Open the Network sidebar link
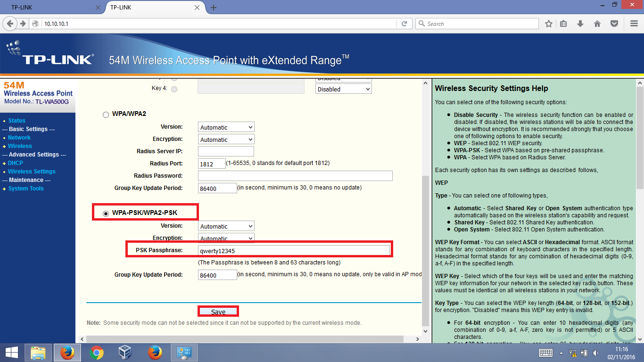 click(19, 138)
